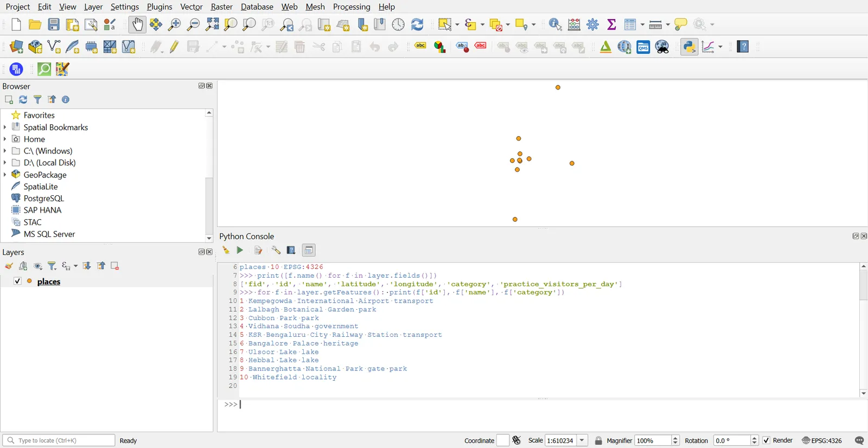Clear the Python Console with broom icon
The image size is (868, 448).
click(x=226, y=250)
